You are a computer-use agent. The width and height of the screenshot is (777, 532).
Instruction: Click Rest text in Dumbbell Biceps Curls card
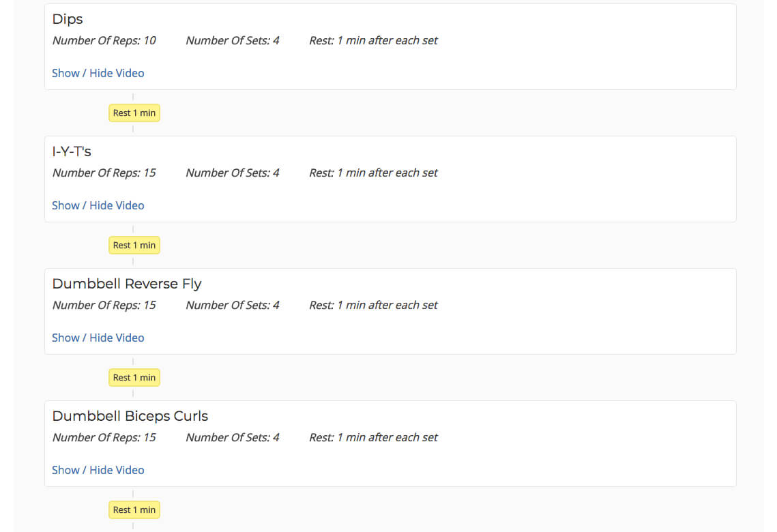pos(374,437)
